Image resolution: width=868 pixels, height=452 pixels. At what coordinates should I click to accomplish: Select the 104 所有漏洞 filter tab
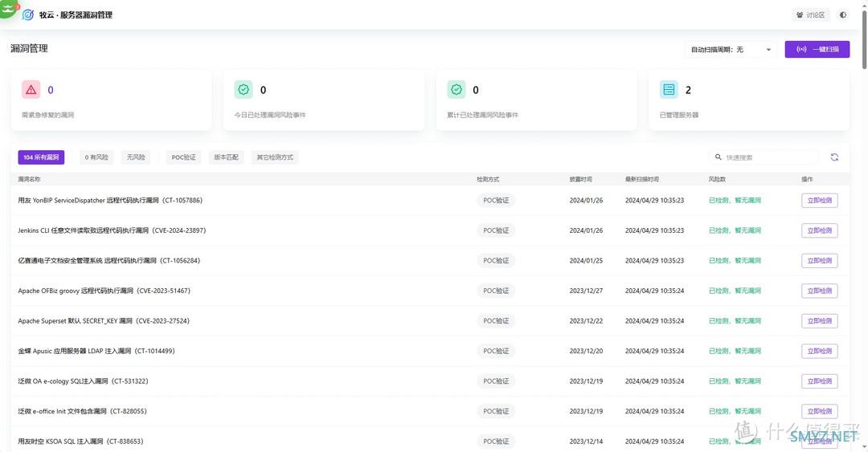pos(41,157)
